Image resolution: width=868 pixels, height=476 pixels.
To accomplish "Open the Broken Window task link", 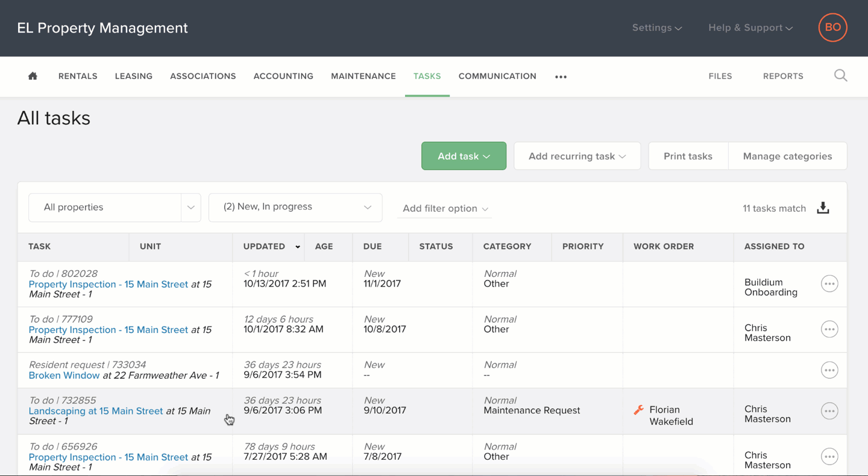I will click(x=64, y=375).
